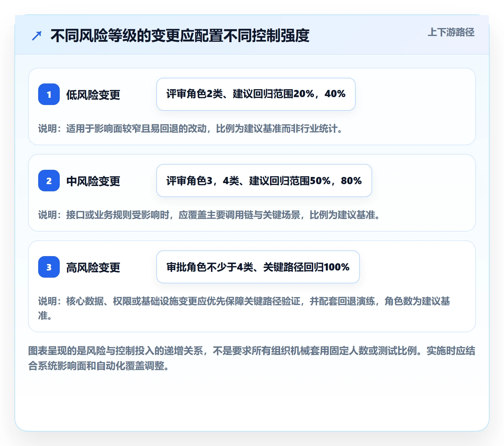Click the number 3 badge
Screen dimensions: 504x446
(x=49, y=267)
